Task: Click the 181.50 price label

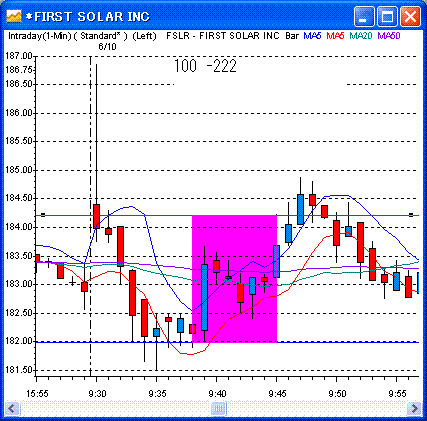Action: click(19, 370)
